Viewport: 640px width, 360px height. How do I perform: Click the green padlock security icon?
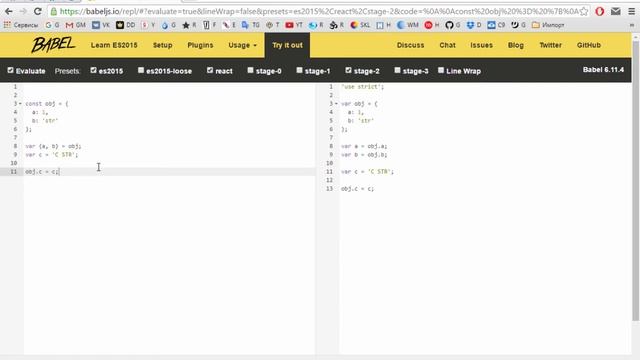54,11
